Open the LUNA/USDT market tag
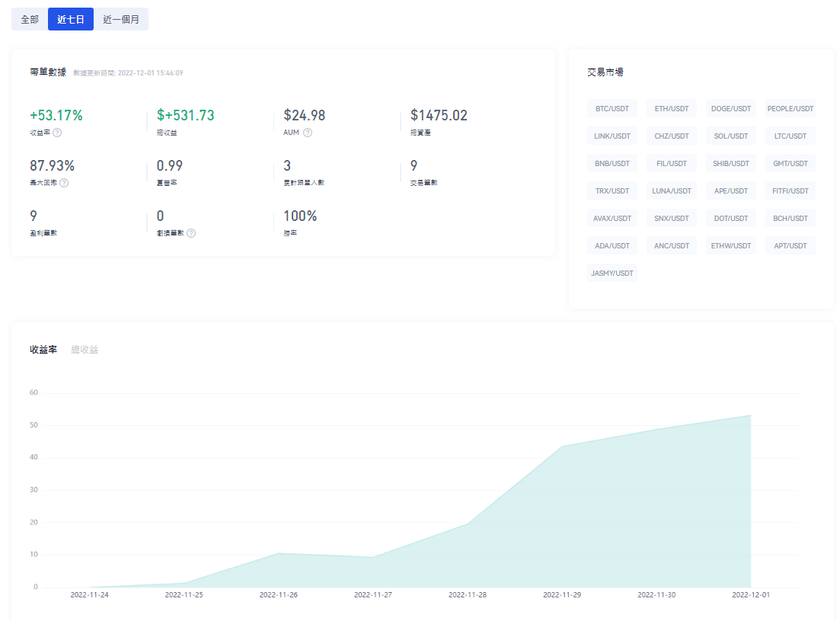This screenshot has width=840, height=621. tap(672, 191)
